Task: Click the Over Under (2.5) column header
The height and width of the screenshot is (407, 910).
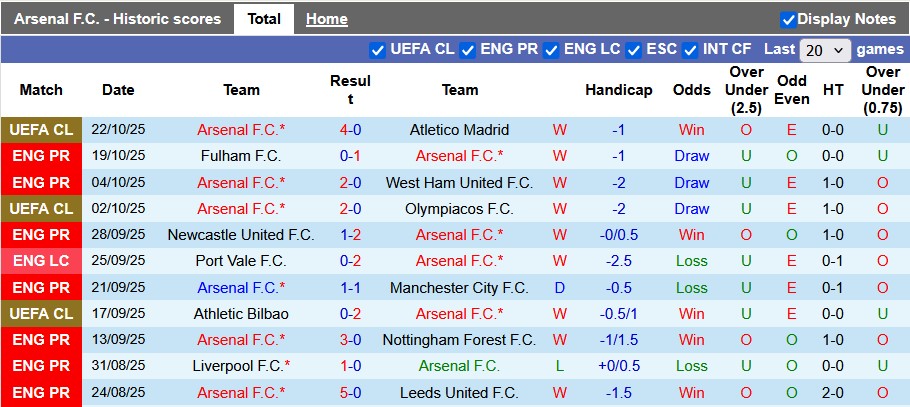Action: pyautogui.click(x=746, y=90)
